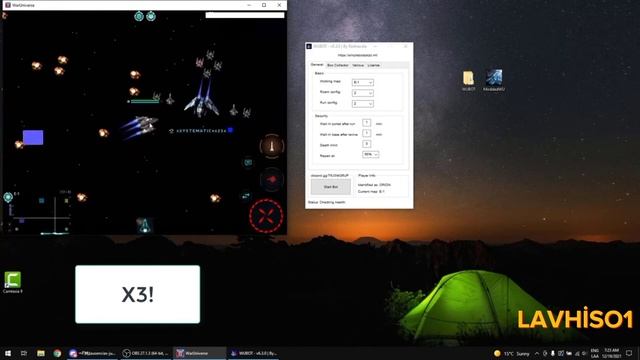Click the swap config arrows icon
The image size is (640, 360).
246,196
